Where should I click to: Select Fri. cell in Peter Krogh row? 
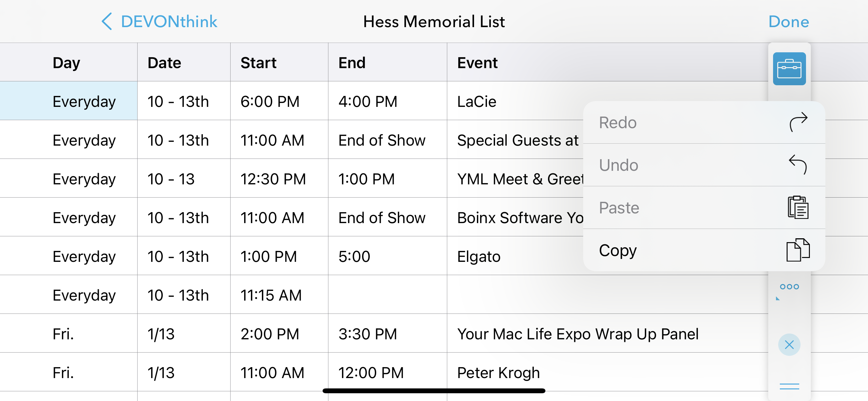69,372
